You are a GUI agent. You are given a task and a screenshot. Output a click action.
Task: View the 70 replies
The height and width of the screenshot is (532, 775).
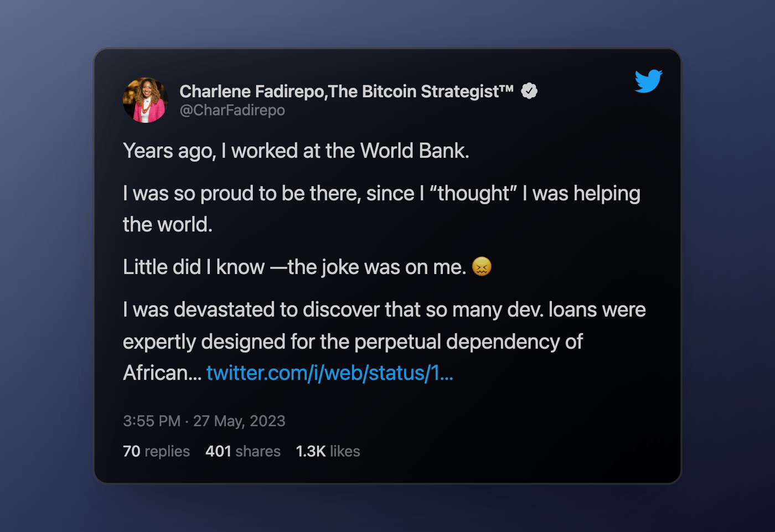click(157, 451)
